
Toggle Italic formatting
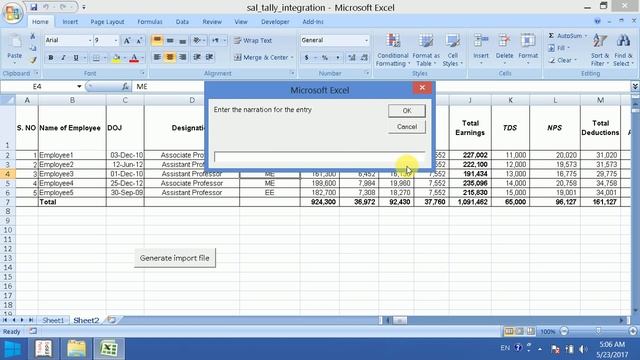coord(63,58)
